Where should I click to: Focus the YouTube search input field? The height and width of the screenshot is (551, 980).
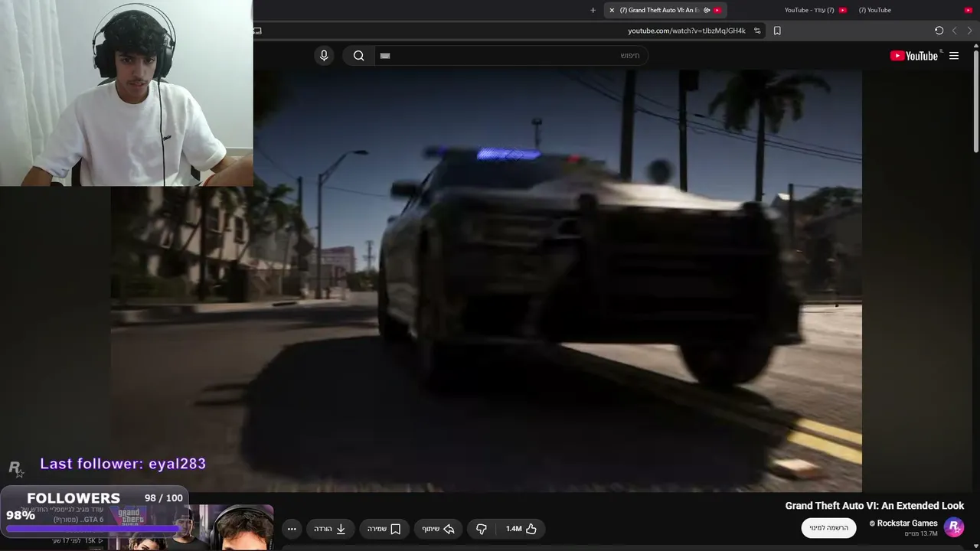pyautogui.click(x=511, y=55)
